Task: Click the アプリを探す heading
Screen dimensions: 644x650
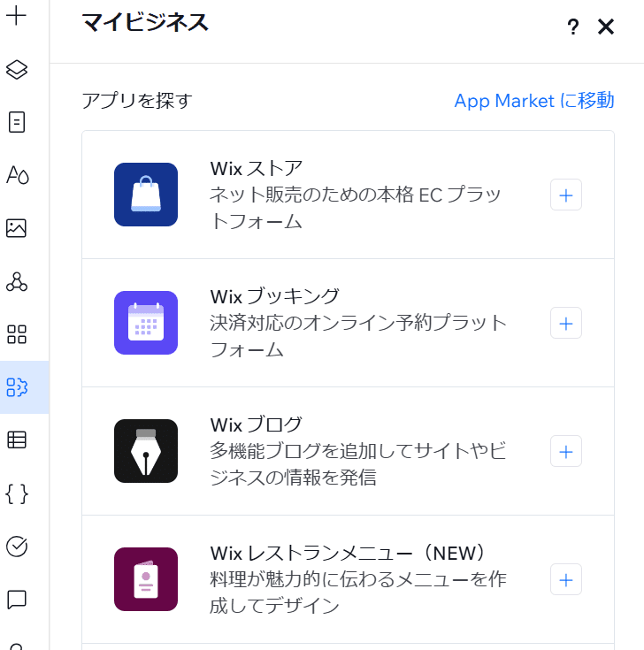Action: (x=137, y=101)
